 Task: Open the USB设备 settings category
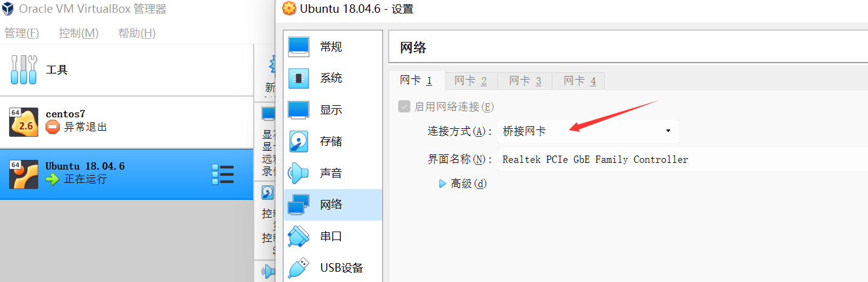(x=333, y=268)
